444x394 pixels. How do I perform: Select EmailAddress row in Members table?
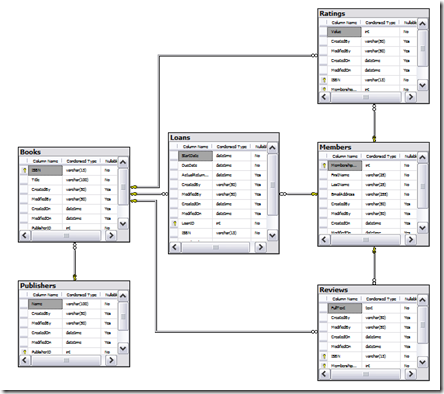(368, 194)
